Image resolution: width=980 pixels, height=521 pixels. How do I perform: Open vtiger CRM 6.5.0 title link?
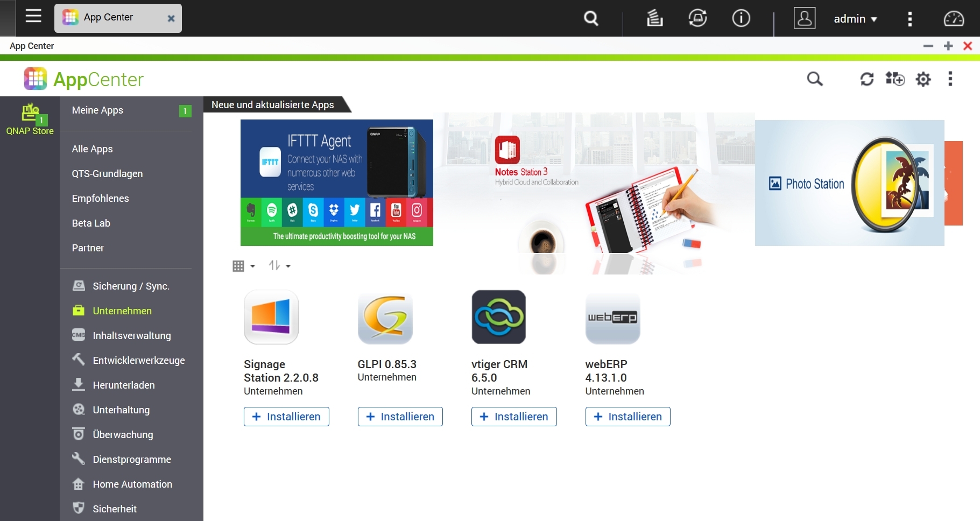(499, 371)
